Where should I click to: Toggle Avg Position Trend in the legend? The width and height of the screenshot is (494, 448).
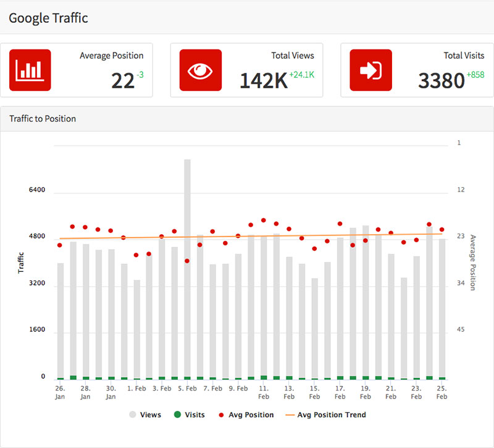pyautogui.click(x=325, y=415)
